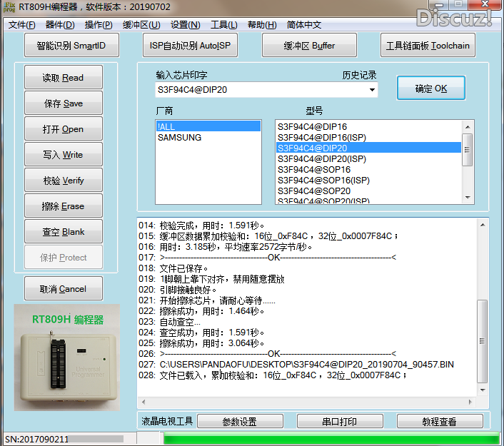Click the 打开 Open button
This screenshot has width=504, height=446.
pos(64,128)
